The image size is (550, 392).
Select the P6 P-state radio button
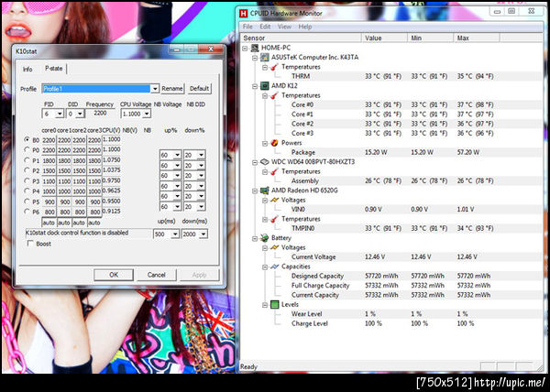[x=27, y=212]
